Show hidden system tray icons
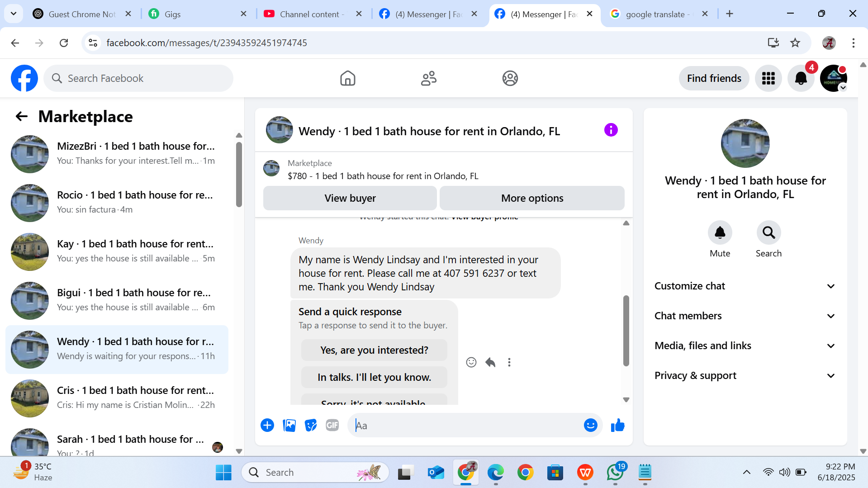 coord(746,472)
